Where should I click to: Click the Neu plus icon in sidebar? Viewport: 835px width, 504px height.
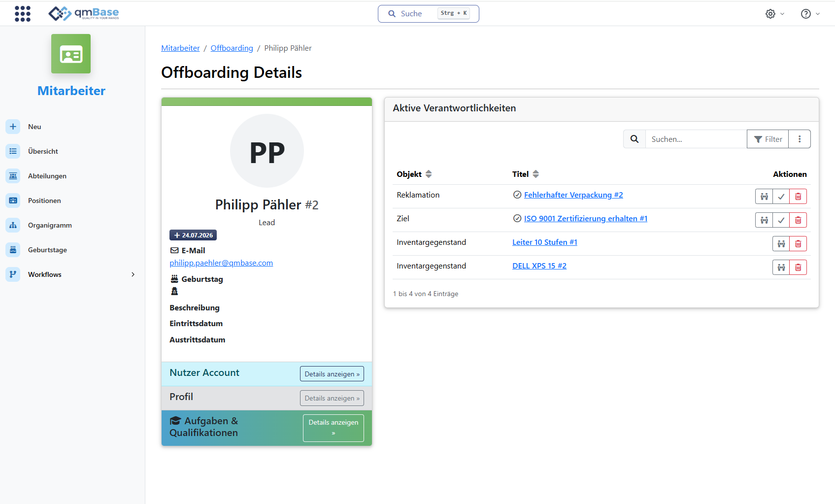click(13, 127)
